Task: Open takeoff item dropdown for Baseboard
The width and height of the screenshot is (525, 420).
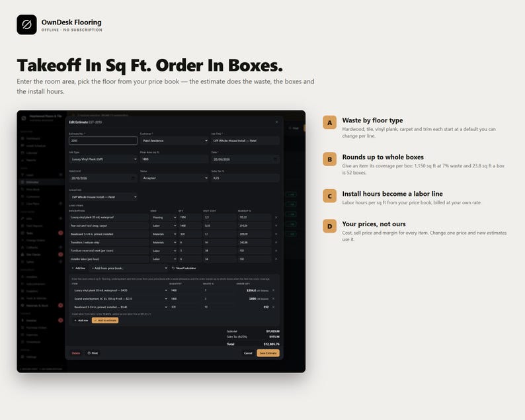Action: point(120,307)
